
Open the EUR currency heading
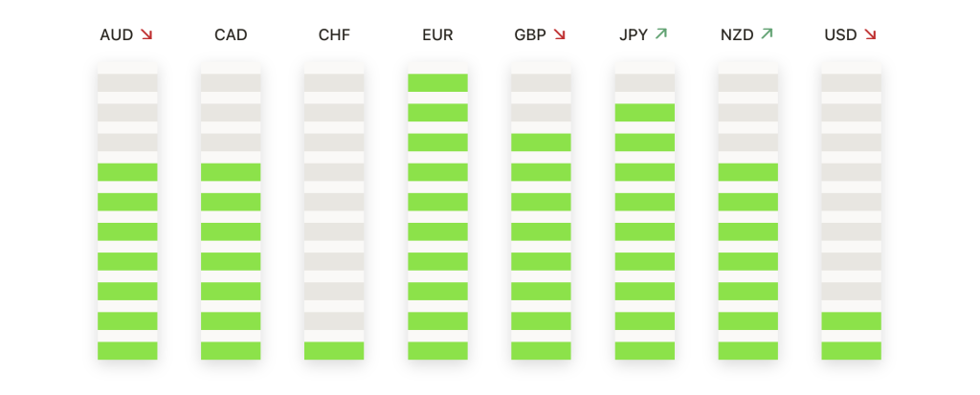coord(437,35)
